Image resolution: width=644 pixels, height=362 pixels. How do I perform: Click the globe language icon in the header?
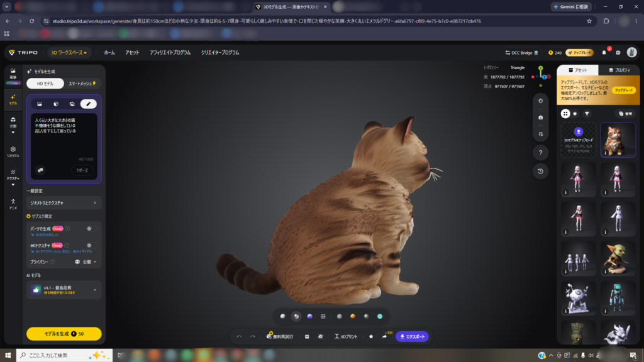pyautogui.click(x=618, y=53)
